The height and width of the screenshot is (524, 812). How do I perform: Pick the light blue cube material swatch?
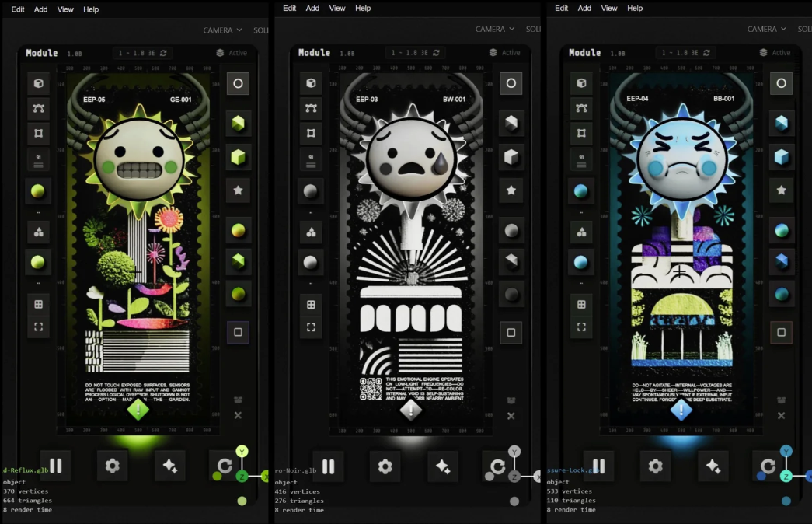pyautogui.click(x=782, y=157)
